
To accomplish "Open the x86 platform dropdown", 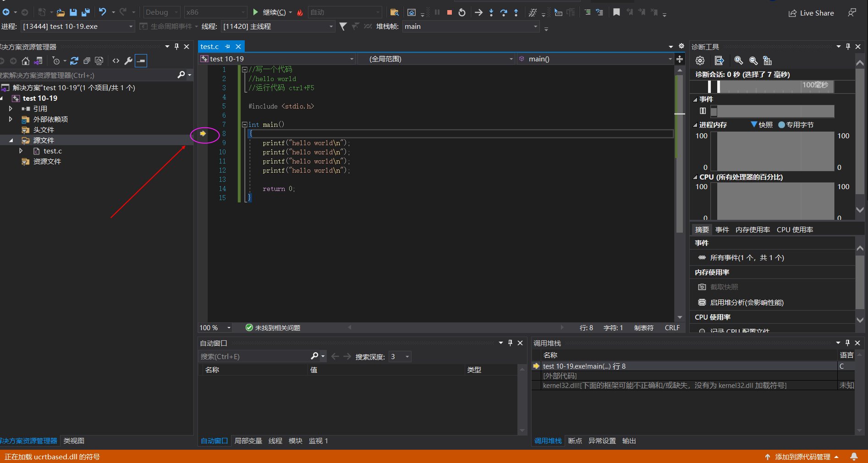I will coord(216,12).
